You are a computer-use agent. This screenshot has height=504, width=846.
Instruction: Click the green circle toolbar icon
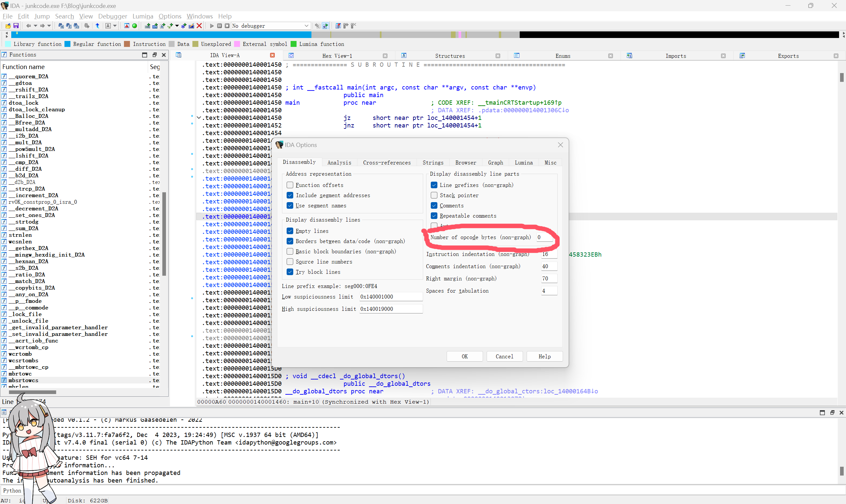135,26
